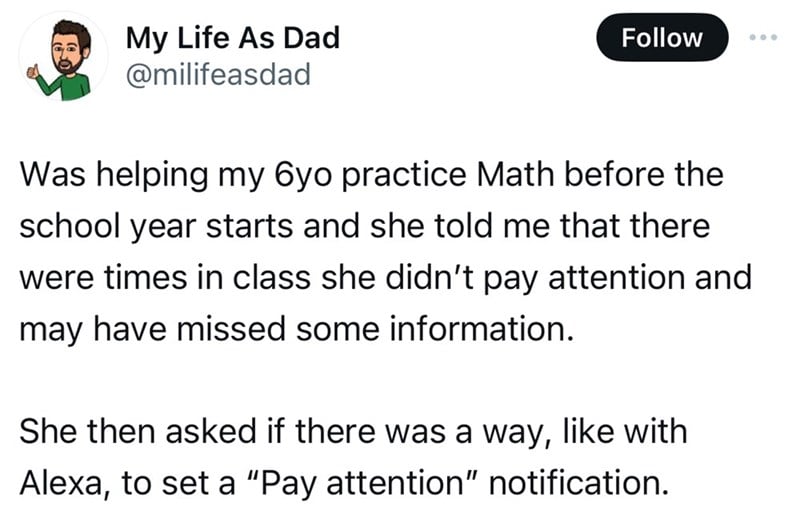Click the word "Math" in the first line

click(515, 174)
